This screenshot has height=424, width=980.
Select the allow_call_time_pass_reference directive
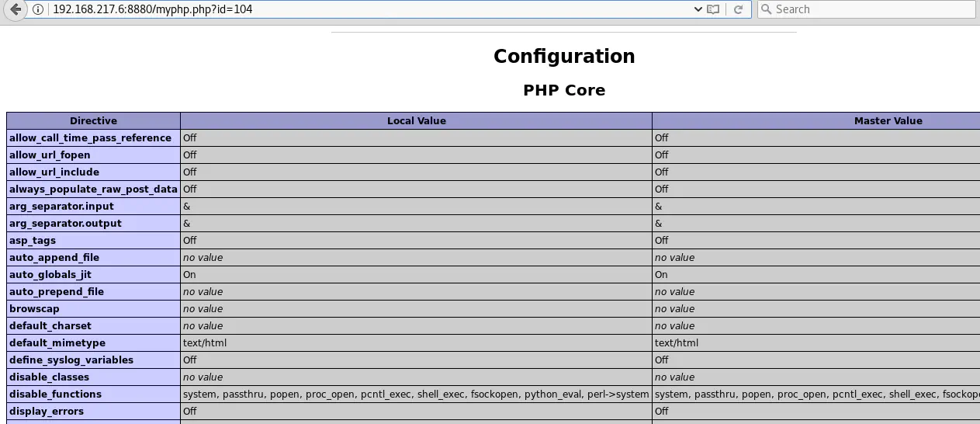point(93,137)
